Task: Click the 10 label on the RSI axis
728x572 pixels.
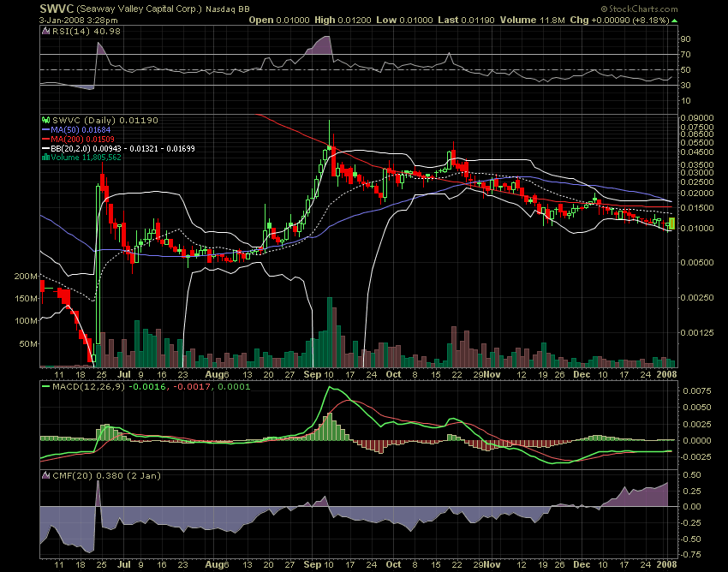Action: click(685, 101)
